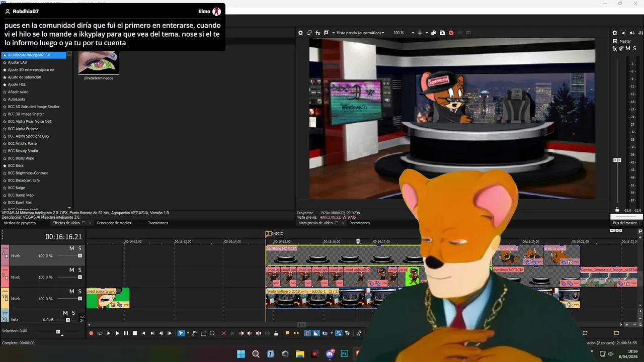Mute the third video track
The height and width of the screenshot is (362, 644).
[71, 291]
